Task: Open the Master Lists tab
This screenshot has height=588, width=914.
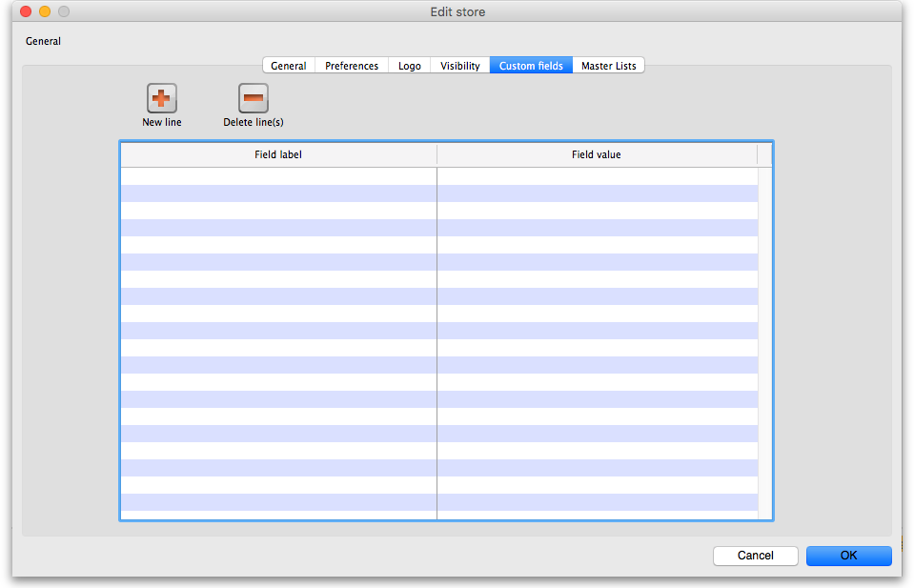Action: [608, 66]
